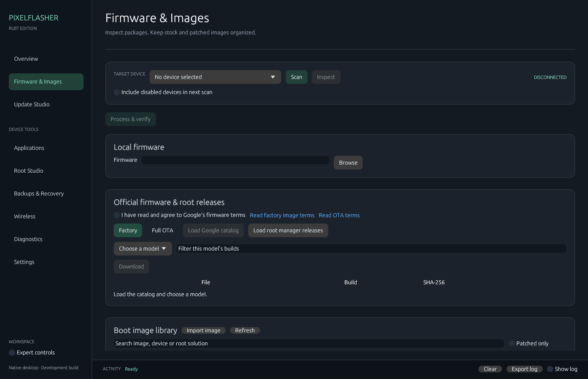Open the Wireless page
588x379 pixels.
pyautogui.click(x=46, y=217)
